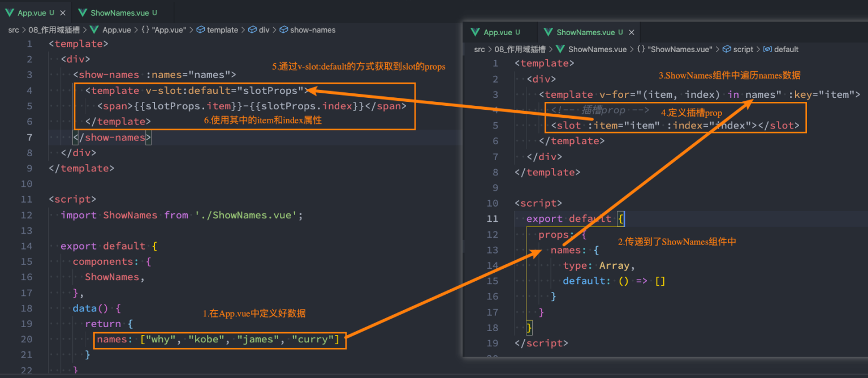The width and height of the screenshot is (868, 378).
Task: Open '08_作用域插槽' breadcrumb in left editor
Action: point(55,30)
